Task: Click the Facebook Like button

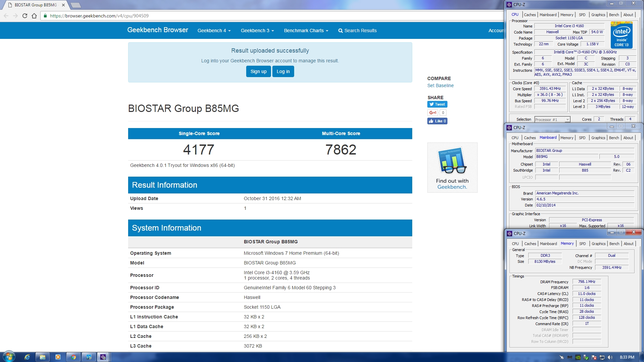Action: point(437,121)
